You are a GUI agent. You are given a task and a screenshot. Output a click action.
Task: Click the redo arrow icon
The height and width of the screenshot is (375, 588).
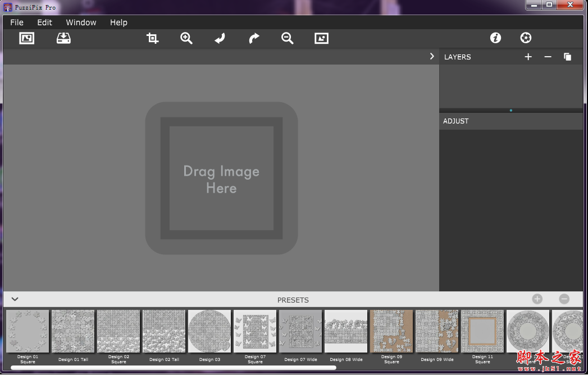pyautogui.click(x=254, y=38)
